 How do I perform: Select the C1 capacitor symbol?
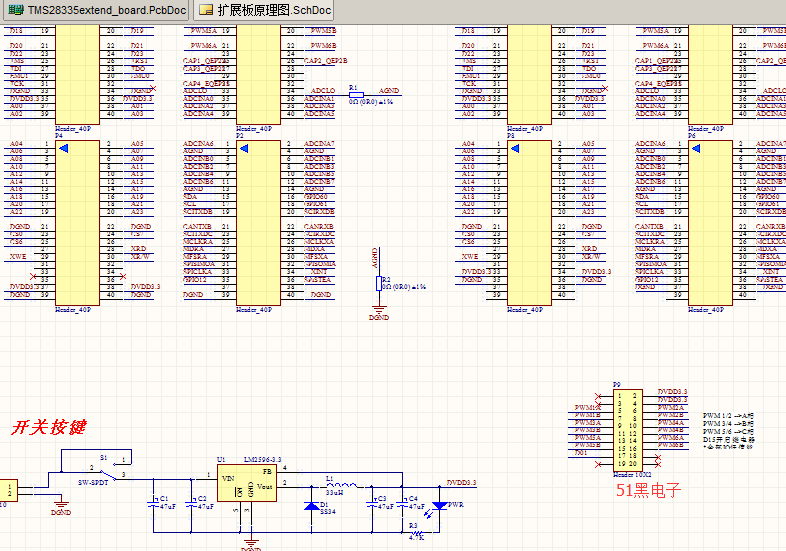[x=153, y=503]
